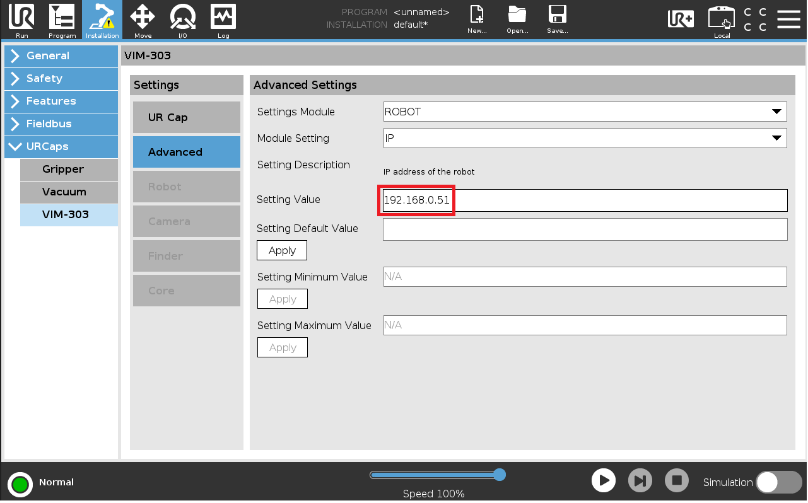
Task: Apply the Setting Default Value
Action: [282, 251]
